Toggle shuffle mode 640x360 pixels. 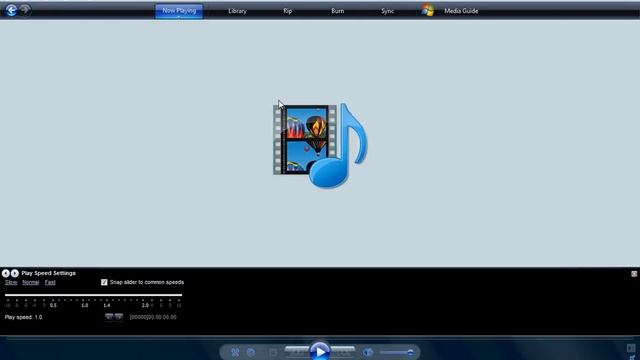pos(235,352)
